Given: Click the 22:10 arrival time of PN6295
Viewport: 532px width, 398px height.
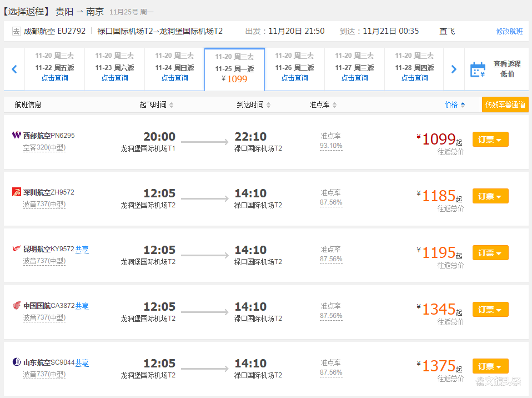Looking at the screenshot, I should (251, 137).
